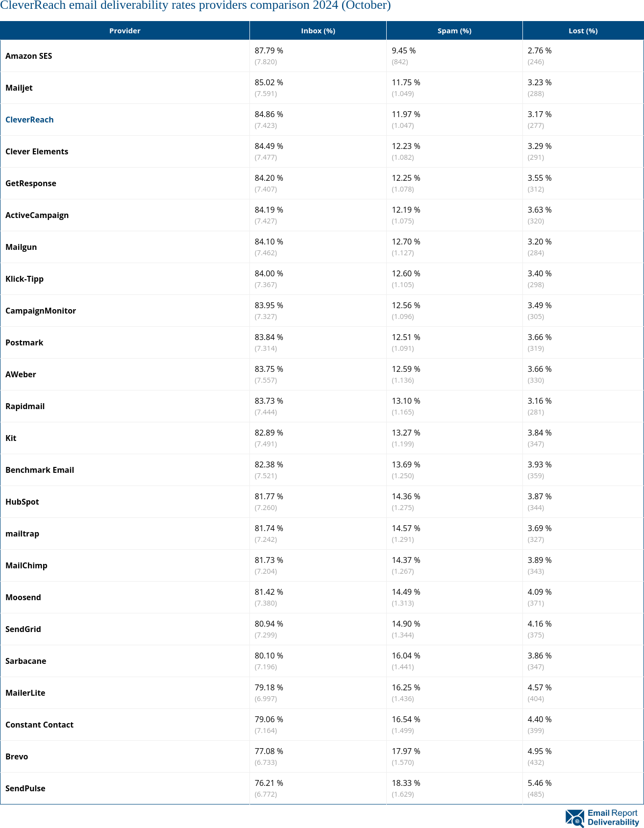
Task: Sort by the Inbox (%) column header
Action: point(318,31)
